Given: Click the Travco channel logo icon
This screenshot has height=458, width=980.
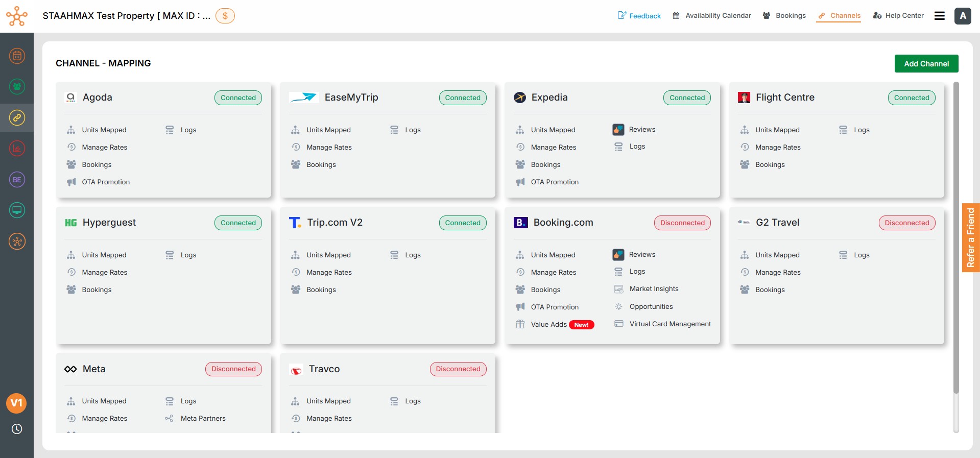Looking at the screenshot, I should pos(296,369).
